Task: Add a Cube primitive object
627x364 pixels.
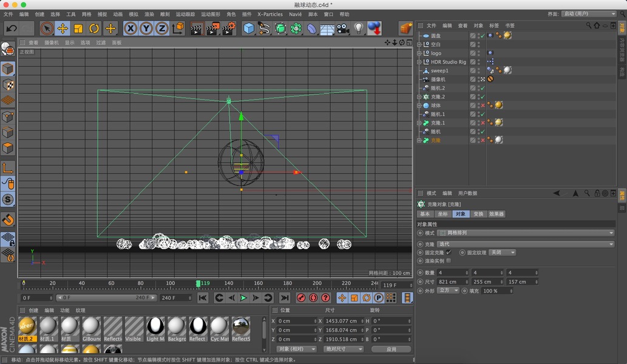Action: click(249, 29)
